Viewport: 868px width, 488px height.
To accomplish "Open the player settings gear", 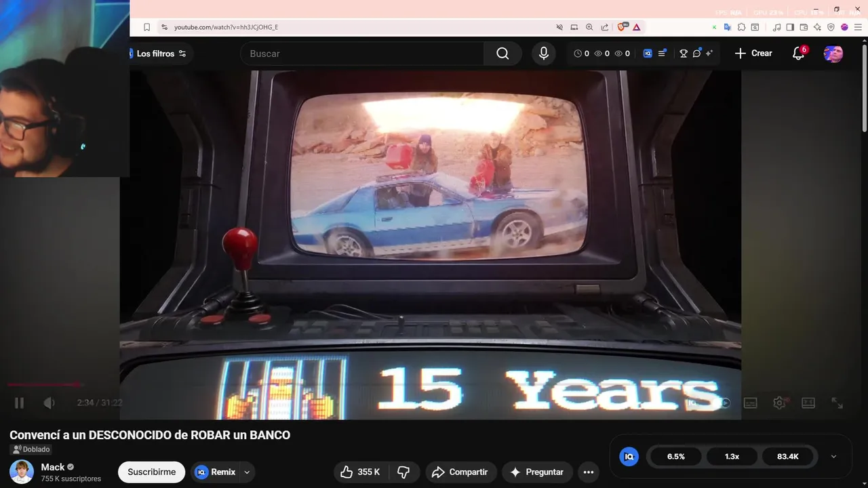I will pyautogui.click(x=779, y=403).
